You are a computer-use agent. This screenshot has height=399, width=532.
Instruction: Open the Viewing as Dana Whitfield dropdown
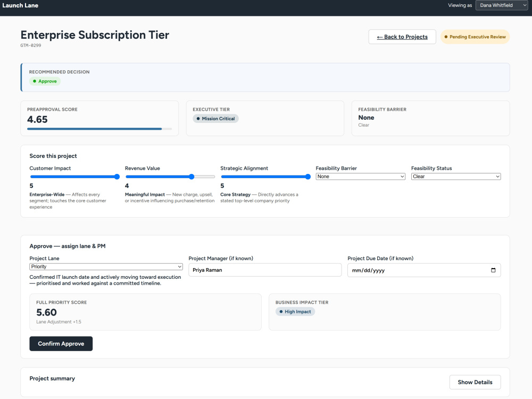click(502, 5)
